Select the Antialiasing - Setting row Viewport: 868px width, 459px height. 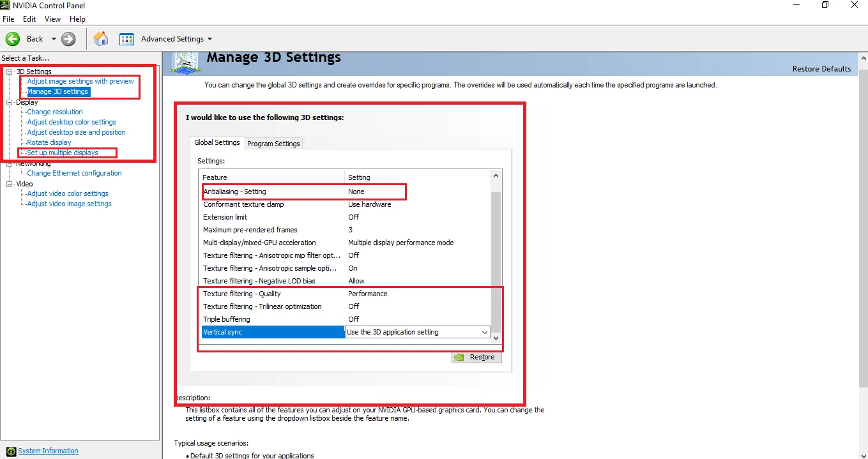tap(345, 192)
